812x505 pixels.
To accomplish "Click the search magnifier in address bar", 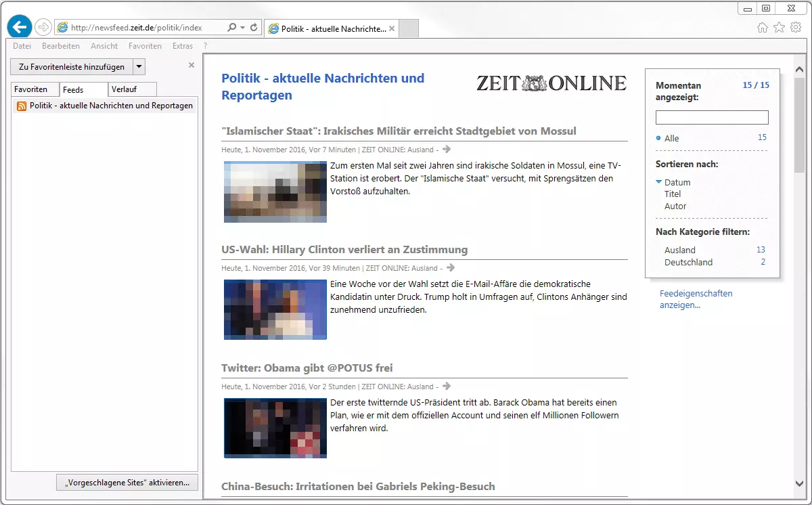I will 232,28.
